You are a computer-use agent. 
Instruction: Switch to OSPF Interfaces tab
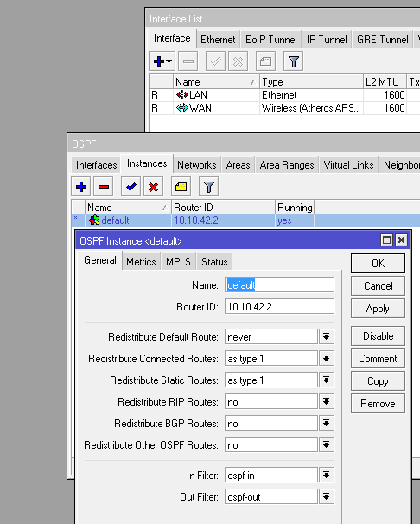tap(96, 165)
